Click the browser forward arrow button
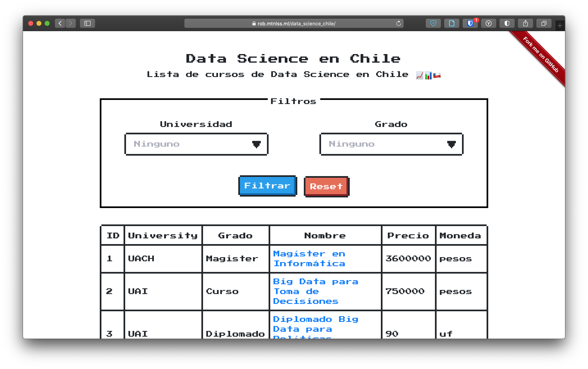 70,23
